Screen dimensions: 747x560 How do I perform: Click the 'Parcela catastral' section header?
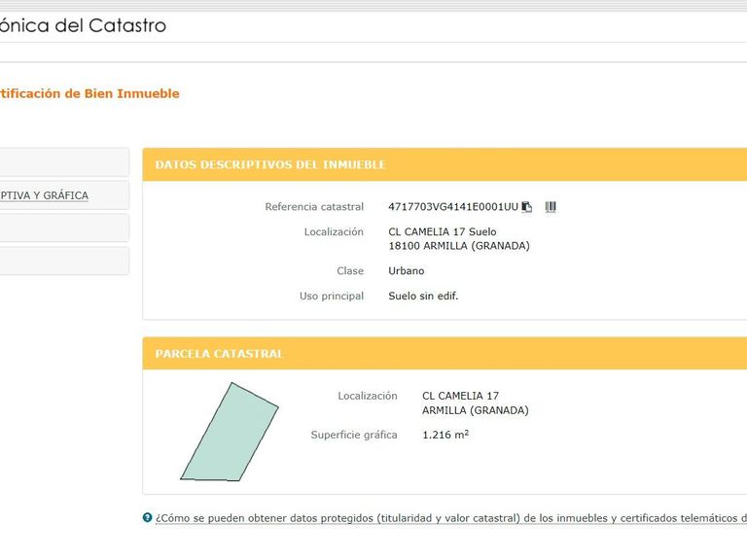point(220,354)
